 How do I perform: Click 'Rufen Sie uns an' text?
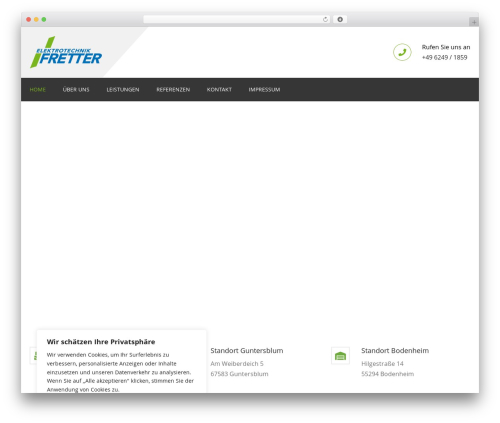click(446, 47)
